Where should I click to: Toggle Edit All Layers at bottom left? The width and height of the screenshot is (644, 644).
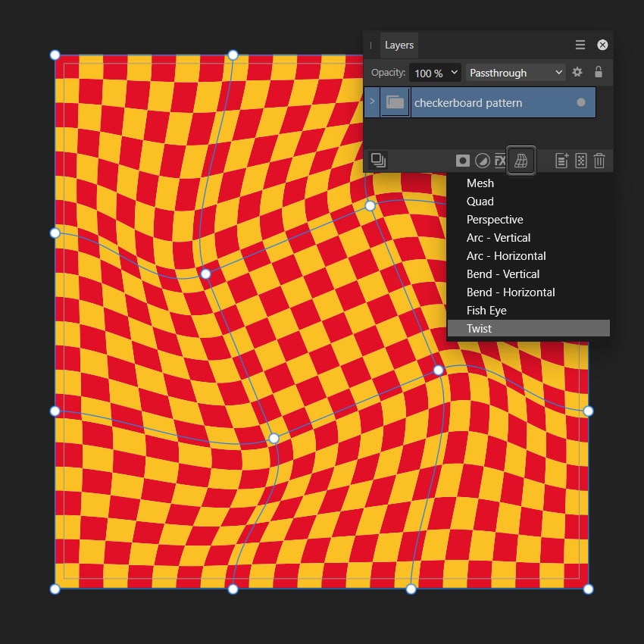click(378, 160)
